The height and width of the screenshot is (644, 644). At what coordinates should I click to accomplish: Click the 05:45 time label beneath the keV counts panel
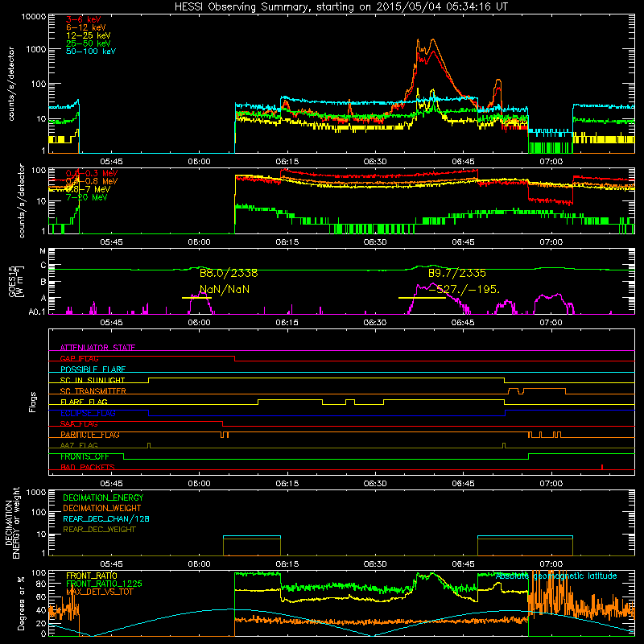(x=111, y=162)
